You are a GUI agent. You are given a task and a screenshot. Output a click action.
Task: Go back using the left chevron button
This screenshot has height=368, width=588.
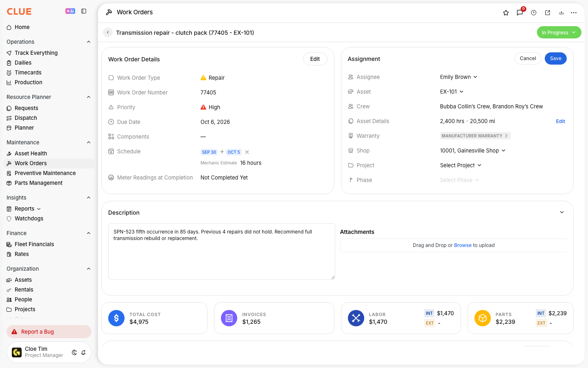[108, 32]
